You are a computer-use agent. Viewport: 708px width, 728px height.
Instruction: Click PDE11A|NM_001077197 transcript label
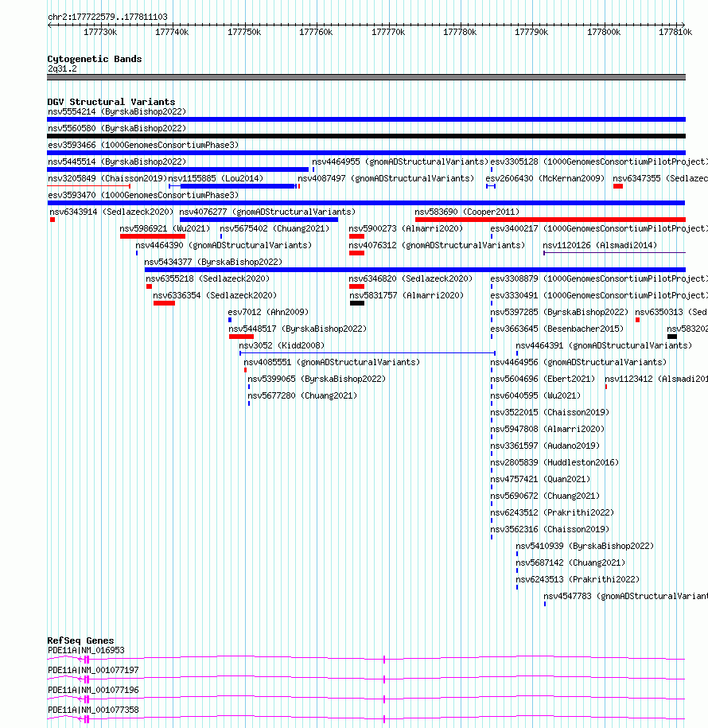(x=93, y=671)
